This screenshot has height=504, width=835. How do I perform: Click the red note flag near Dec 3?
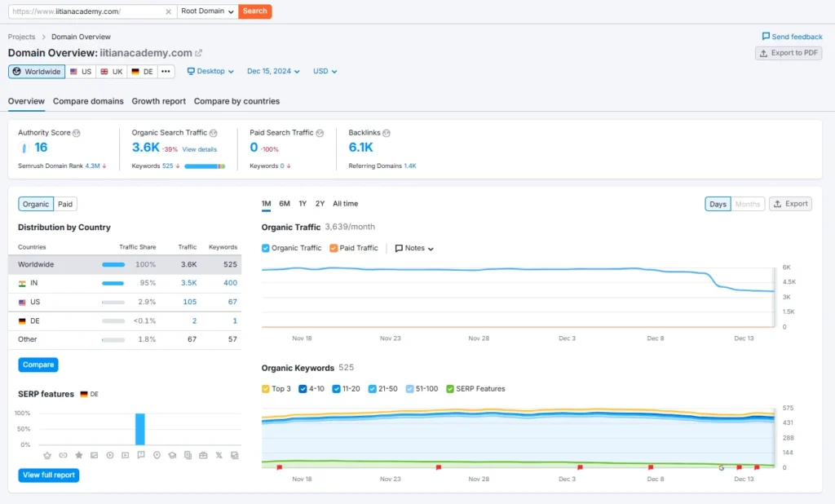pos(580,467)
